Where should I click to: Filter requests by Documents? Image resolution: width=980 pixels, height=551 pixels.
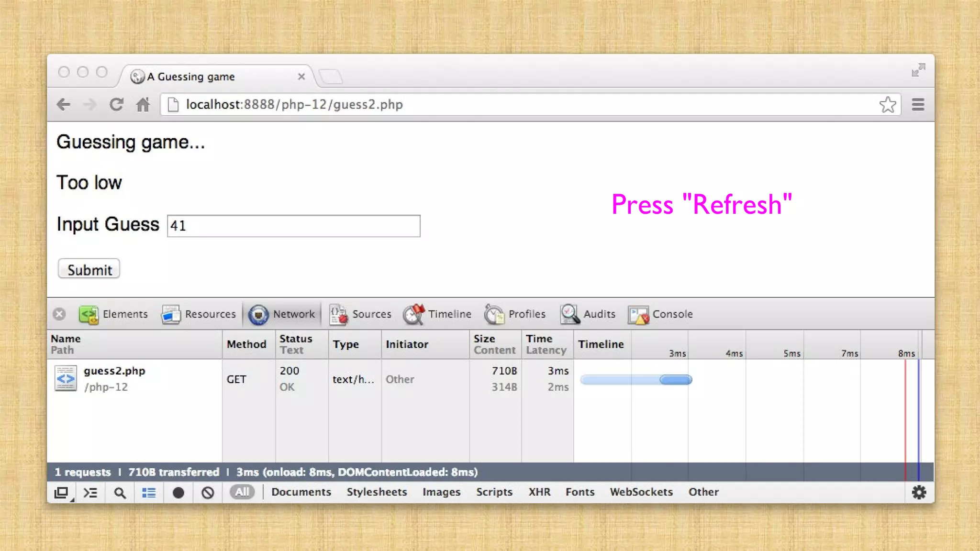301,492
